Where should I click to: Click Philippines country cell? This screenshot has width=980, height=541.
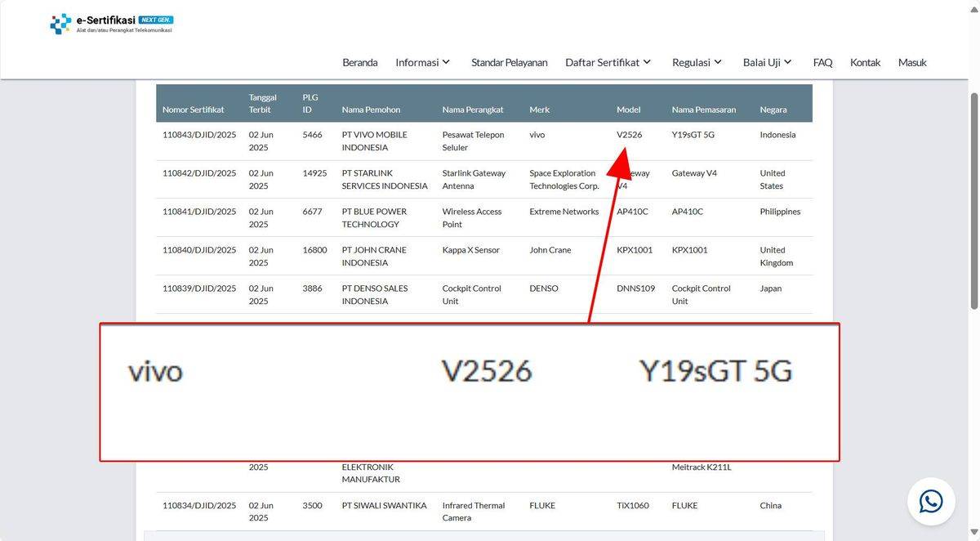[780, 212]
